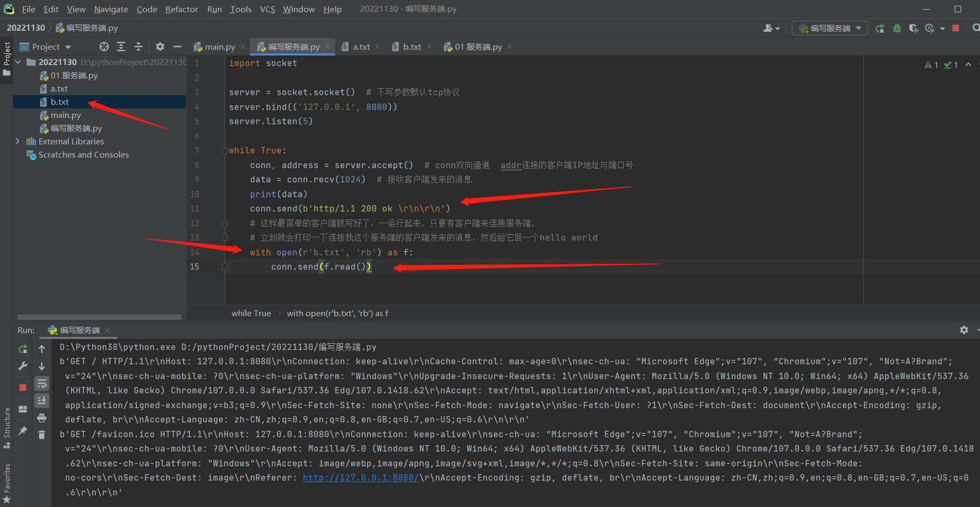The width and height of the screenshot is (980, 507).
Task: Clear console with trash icon
Action: [x=42, y=435]
